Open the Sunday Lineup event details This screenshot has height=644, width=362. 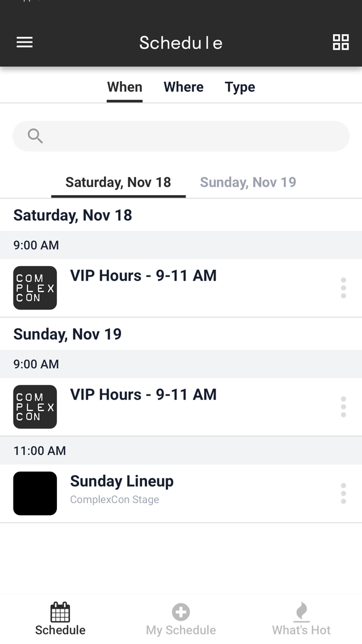tap(122, 481)
